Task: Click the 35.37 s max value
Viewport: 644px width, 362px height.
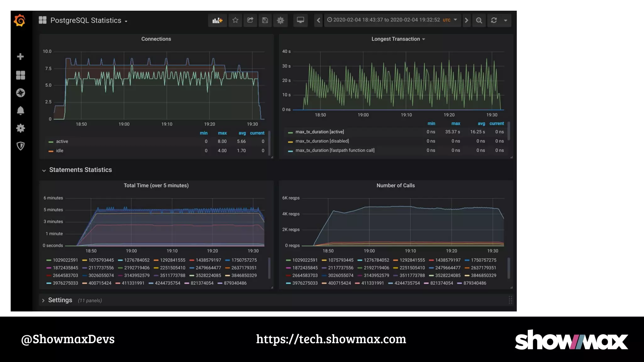Action: click(x=452, y=132)
